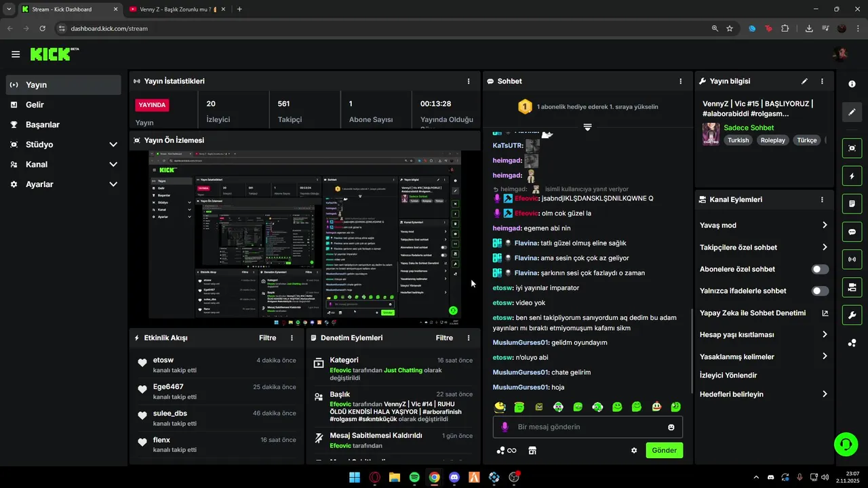The width and height of the screenshot is (868, 488).
Task: Open Hedefleri belirleyin chevron
Action: click(825, 394)
